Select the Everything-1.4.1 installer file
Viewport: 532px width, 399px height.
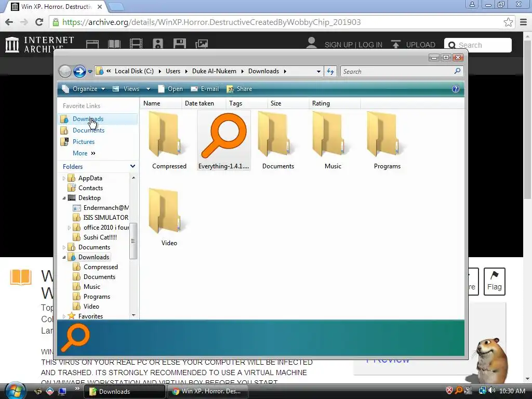pyautogui.click(x=223, y=141)
